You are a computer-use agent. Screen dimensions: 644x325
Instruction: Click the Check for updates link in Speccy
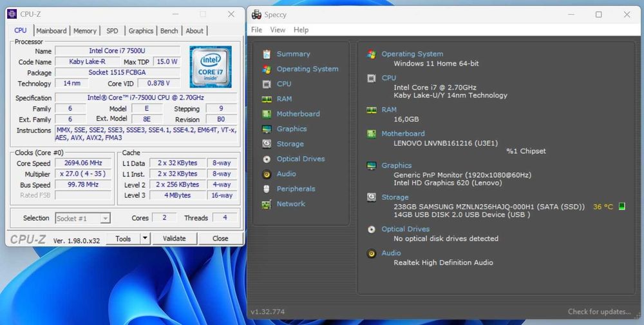point(599,311)
